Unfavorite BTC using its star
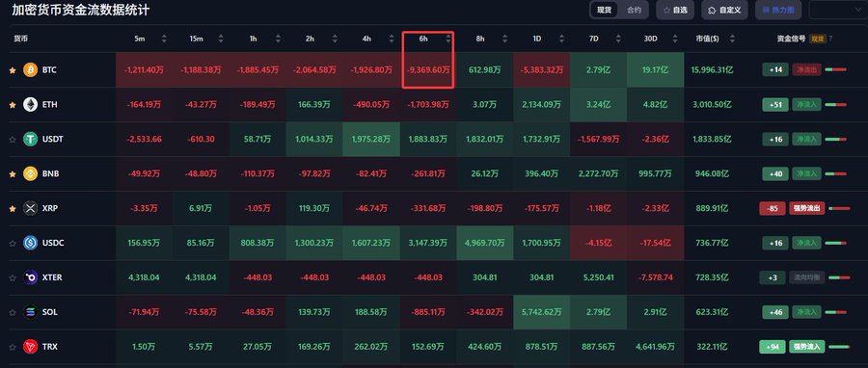Screen dimensions: 868x368 (13, 70)
